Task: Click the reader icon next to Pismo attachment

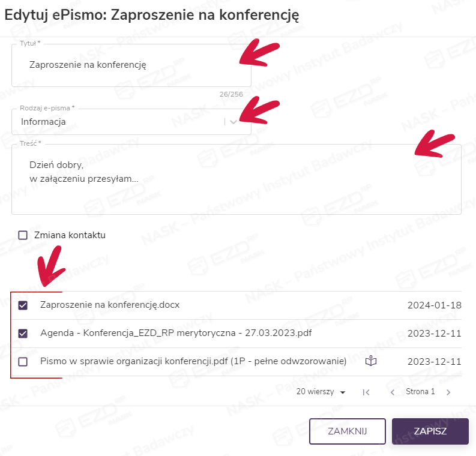Action: click(372, 361)
